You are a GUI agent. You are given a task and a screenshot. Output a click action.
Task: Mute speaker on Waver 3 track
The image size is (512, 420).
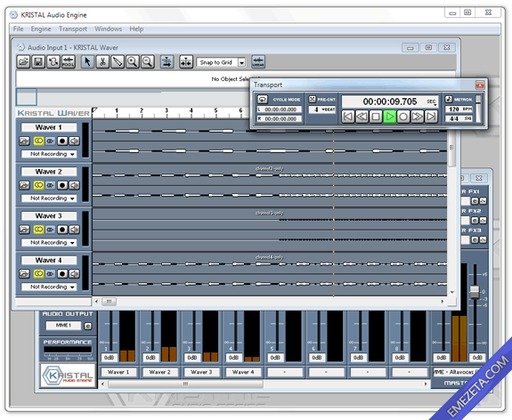[x=75, y=230]
